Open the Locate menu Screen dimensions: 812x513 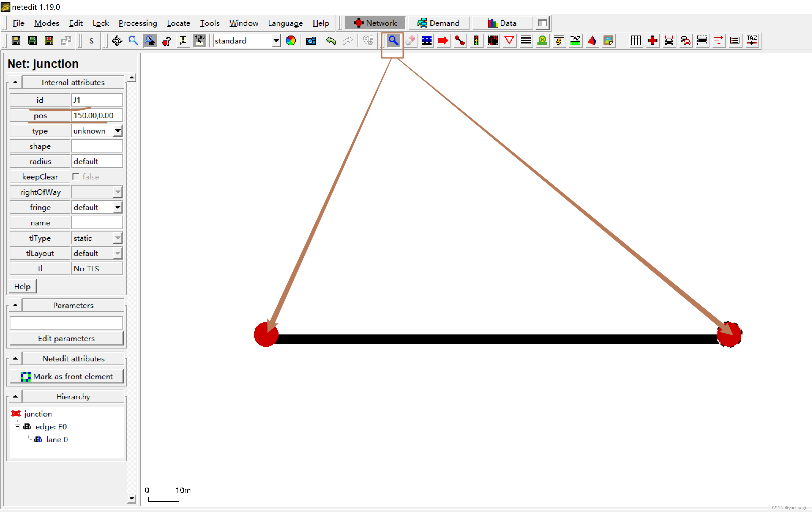[x=178, y=23]
